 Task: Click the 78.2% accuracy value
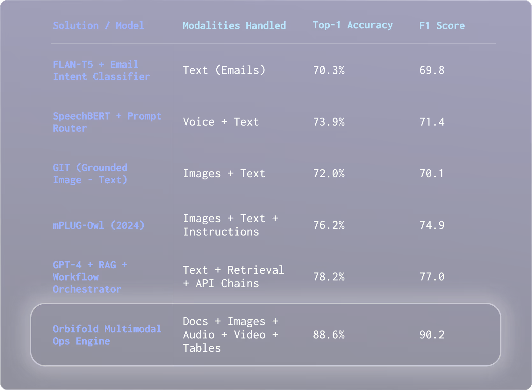329,277
